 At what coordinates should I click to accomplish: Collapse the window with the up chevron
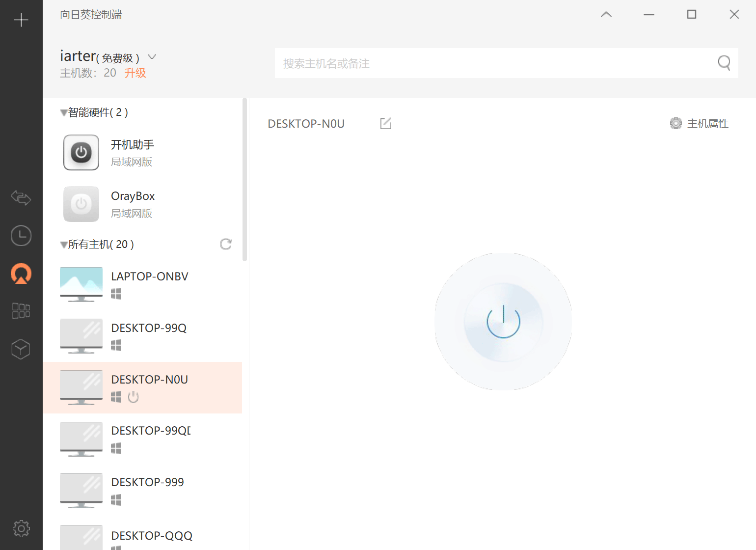point(606,15)
